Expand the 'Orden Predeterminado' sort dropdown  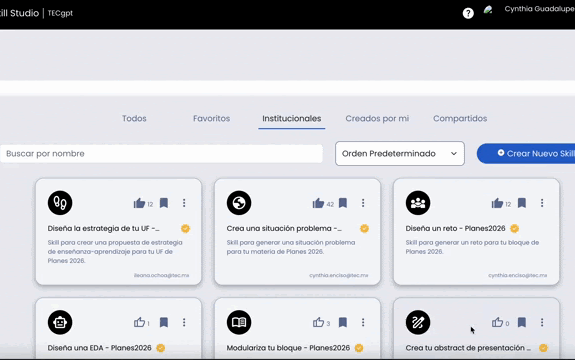[x=400, y=154]
